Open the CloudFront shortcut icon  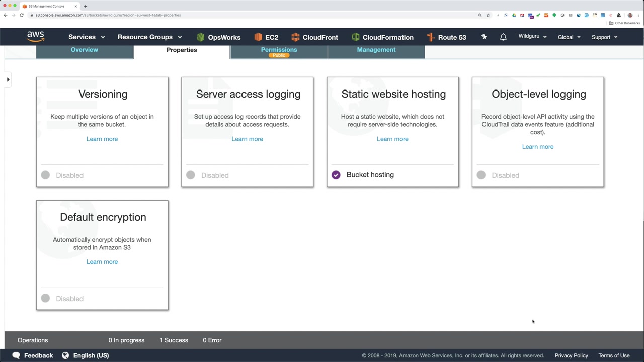pyautogui.click(x=295, y=37)
